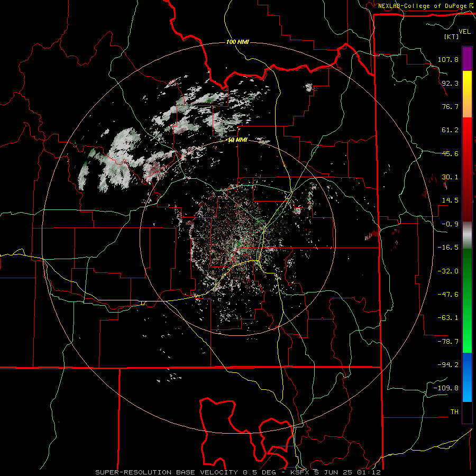476x476 pixels.
Task: Select the -94.2 scale value
Action: pyautogui.click(x=448, y=365)
